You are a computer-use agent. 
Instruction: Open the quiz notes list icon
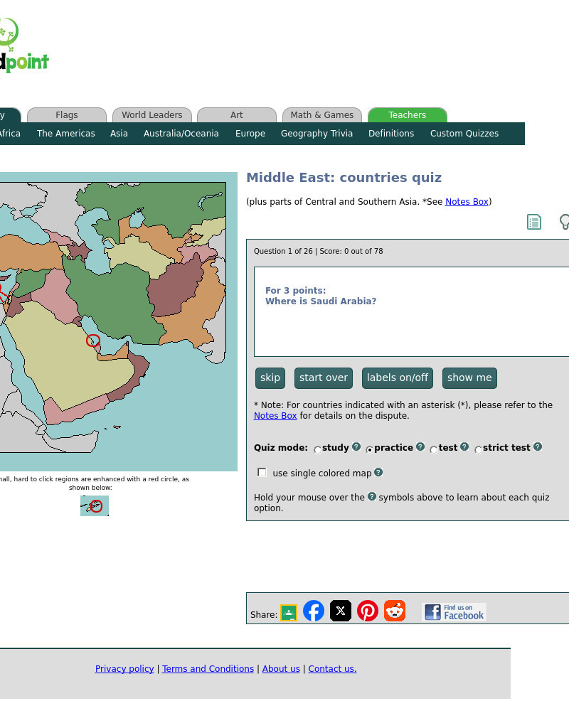[x=534, y=221]
